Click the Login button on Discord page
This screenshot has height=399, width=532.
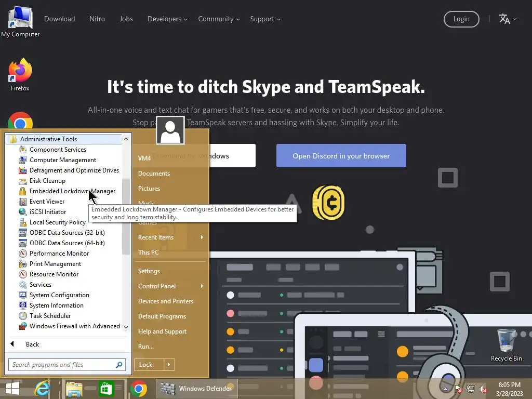461,19
